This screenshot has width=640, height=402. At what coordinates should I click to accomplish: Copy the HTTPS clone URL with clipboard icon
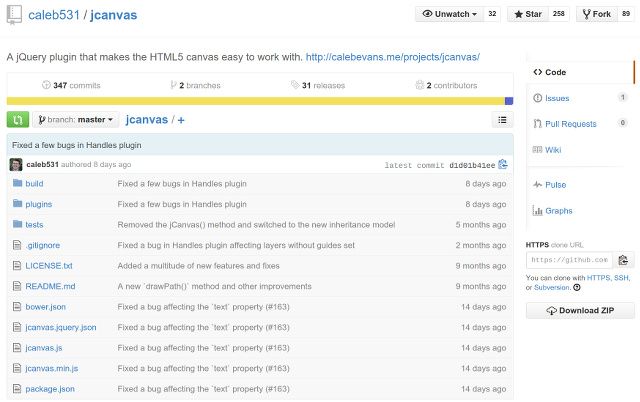[623, 260]
